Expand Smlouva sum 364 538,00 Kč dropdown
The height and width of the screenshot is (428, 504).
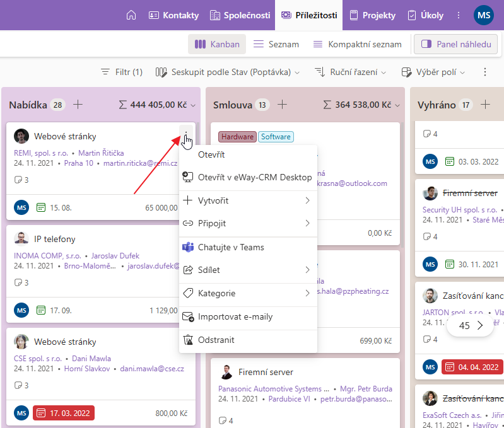(x=361, y=105)
